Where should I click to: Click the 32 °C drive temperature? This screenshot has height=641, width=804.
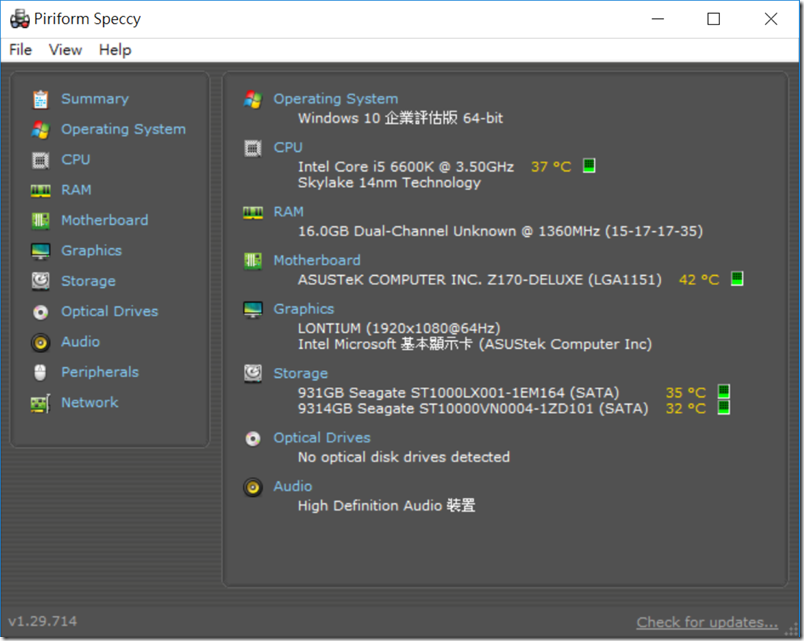686,409
